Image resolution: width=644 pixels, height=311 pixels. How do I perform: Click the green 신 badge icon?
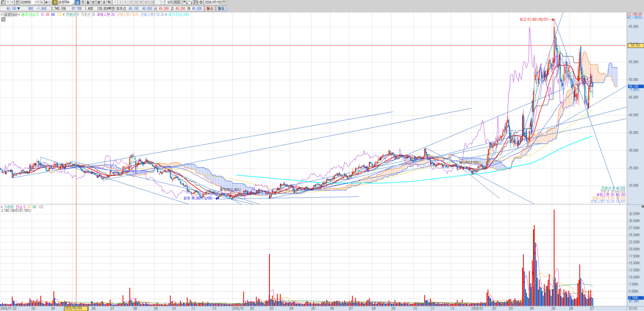pos(55,2)
